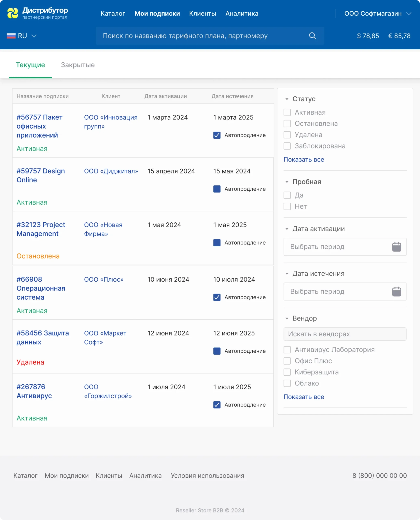The image size is (420, 520).
Task: Open Аналитика in top navigation
Action: [242, 14]
